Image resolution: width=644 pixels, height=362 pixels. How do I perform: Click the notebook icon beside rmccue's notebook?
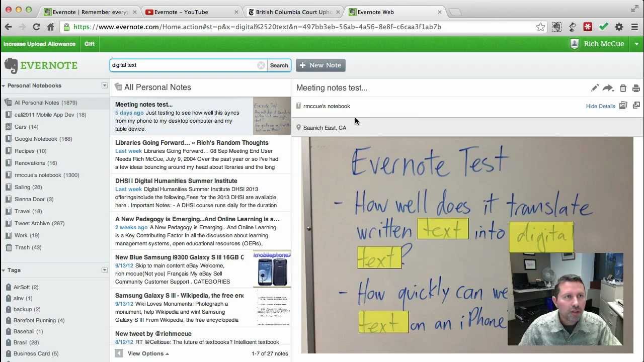298,106
